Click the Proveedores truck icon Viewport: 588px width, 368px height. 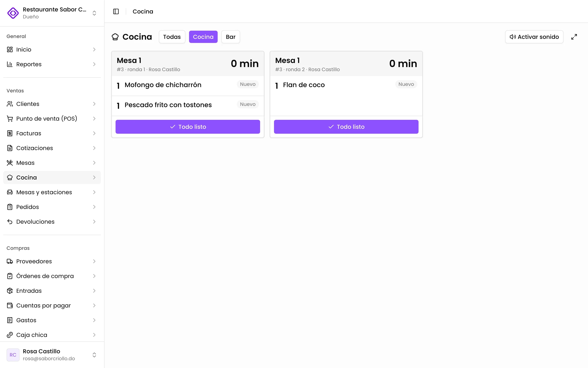10,261
